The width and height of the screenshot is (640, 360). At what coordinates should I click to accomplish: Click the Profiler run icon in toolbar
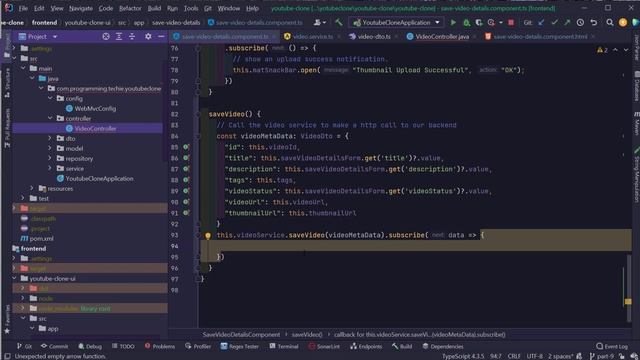point(491,23)
